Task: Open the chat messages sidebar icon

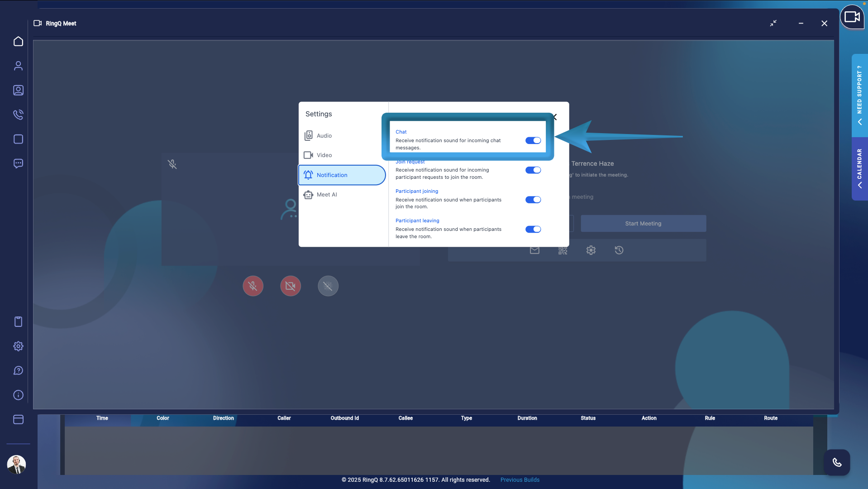Action: click(18, 163)
